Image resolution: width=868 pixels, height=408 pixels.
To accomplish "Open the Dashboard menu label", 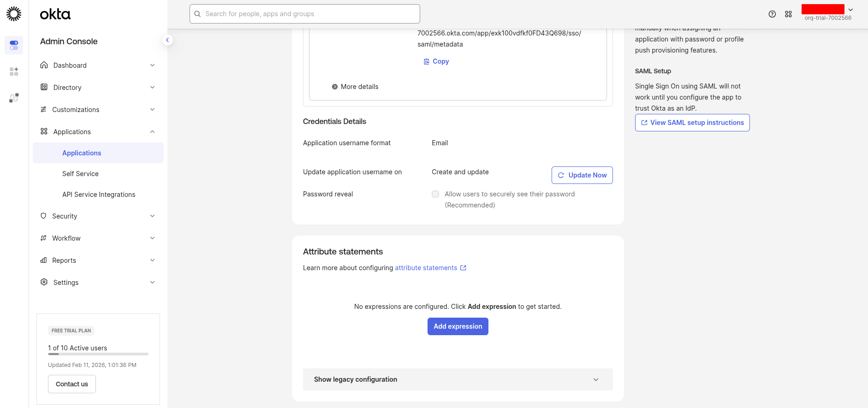I will (70, 65).
